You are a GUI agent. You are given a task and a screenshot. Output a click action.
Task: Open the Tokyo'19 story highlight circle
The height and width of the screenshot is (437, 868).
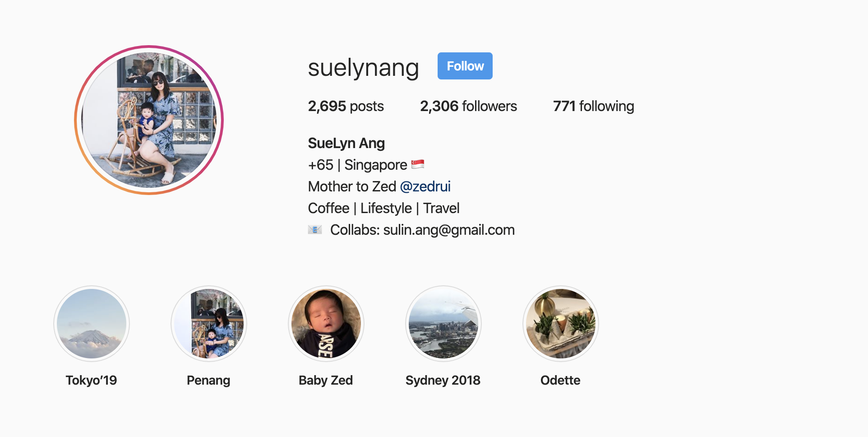pyautogui.click(x=92, y=324)
